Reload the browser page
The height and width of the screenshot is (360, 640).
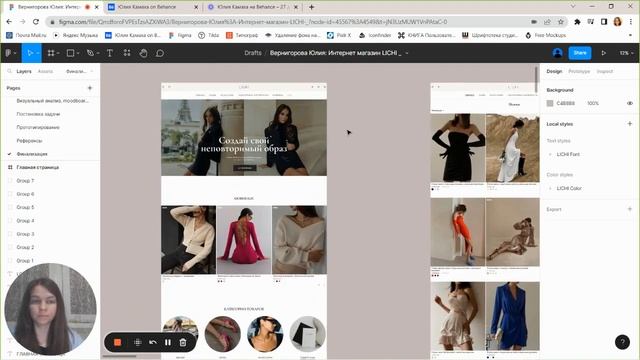[x=36, y=22]
